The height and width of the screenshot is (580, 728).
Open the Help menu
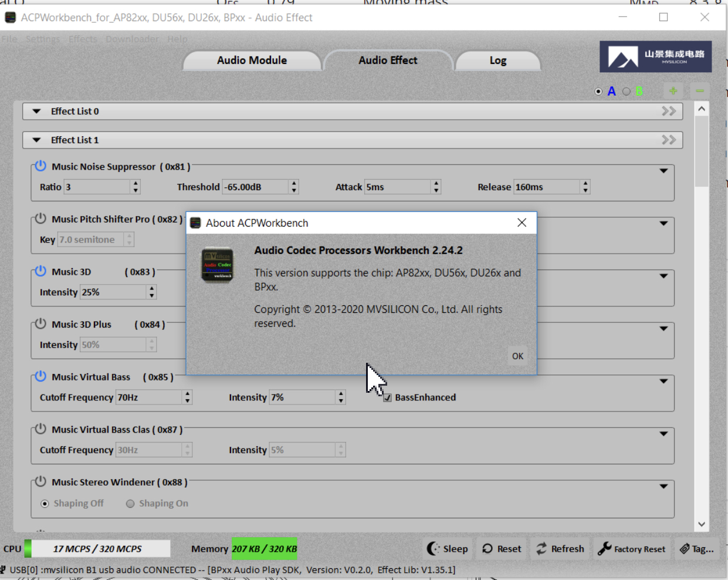tap(177, 39)
